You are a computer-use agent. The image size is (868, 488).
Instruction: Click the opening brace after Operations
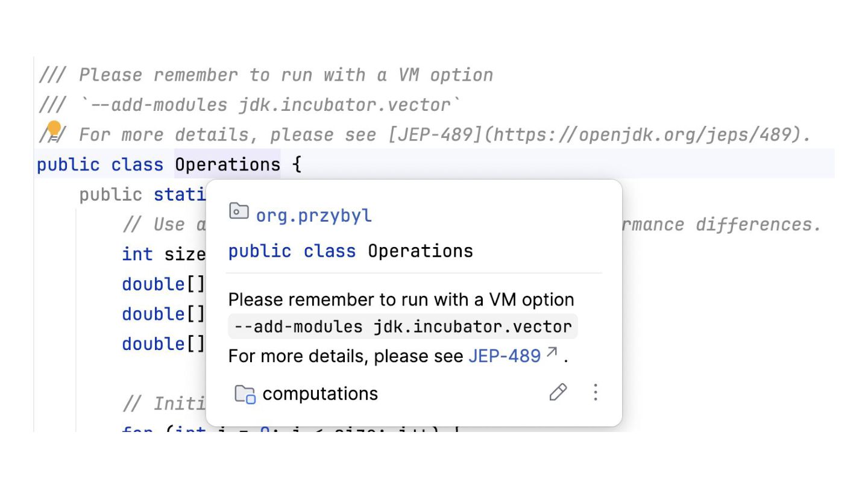click(297, 164)
